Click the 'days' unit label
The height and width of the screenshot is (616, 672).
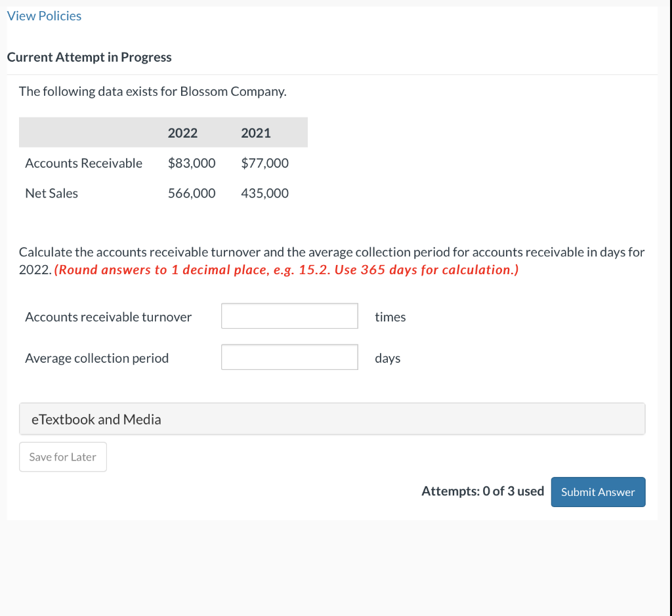coord(387,358)
